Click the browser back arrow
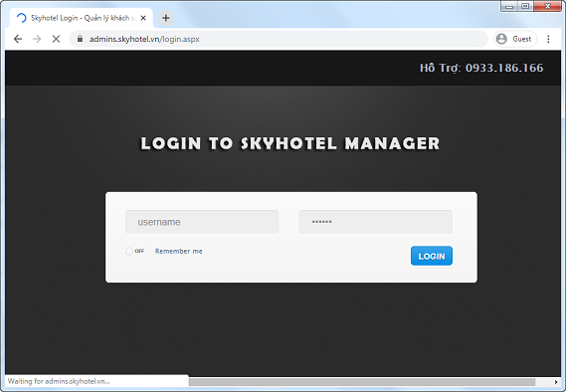This screenshot has height=392, width=566. (18, 39)
